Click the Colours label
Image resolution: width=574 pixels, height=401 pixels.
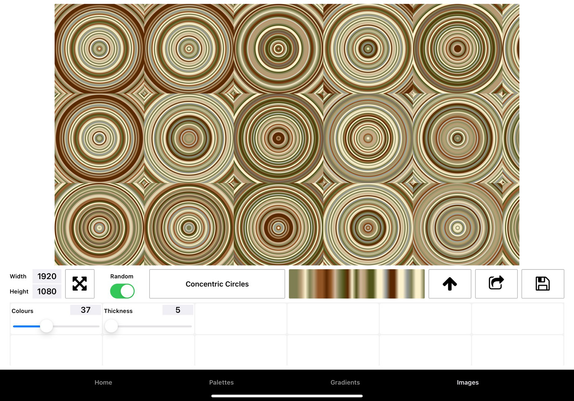point(22,311)
